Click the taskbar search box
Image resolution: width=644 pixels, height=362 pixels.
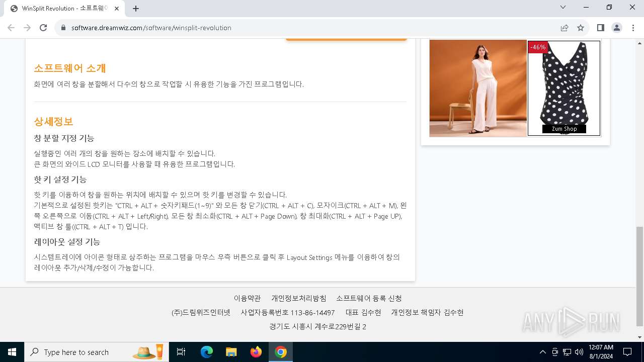pyautogui.click(x=97, y=352)
